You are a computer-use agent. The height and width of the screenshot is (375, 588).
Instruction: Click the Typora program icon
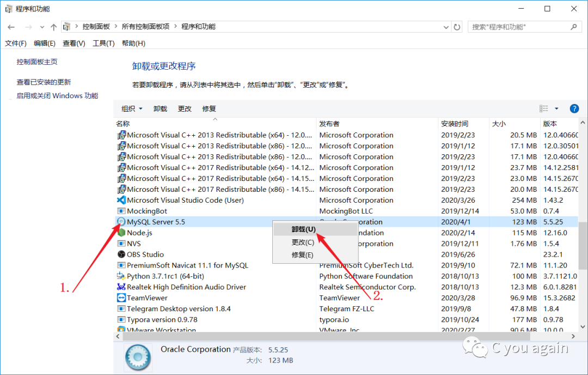tap(121, 320)
